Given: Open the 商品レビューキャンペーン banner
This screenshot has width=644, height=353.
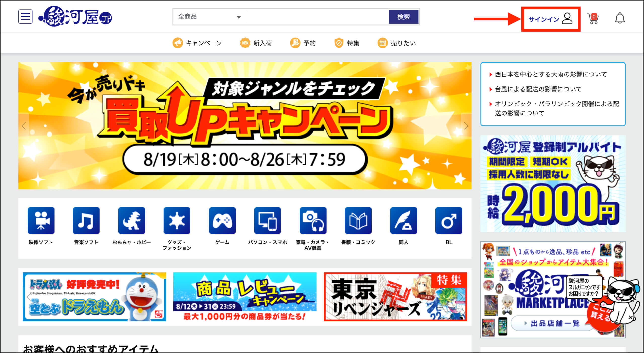Looking at the screenshot, I should 245,297.
